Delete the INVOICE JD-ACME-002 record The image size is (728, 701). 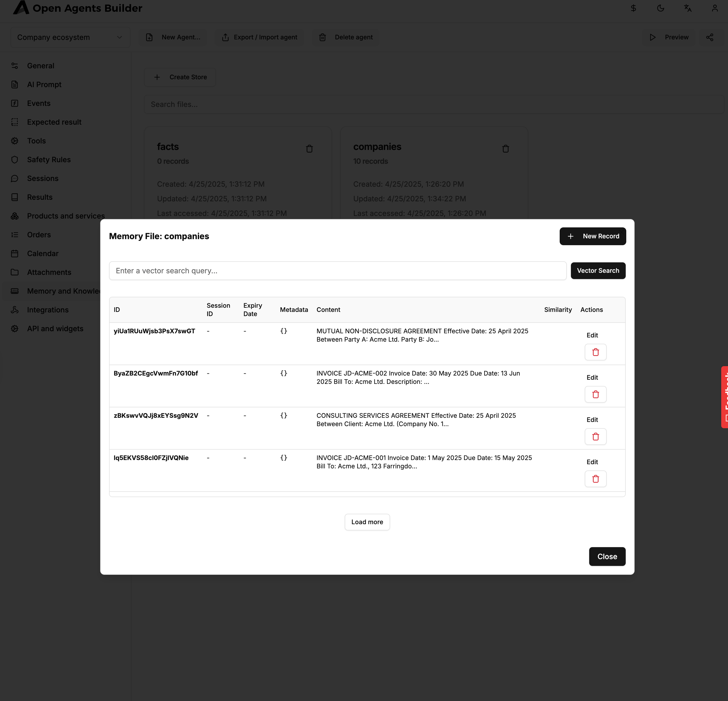pyautogui.click(x=596, y=394)
